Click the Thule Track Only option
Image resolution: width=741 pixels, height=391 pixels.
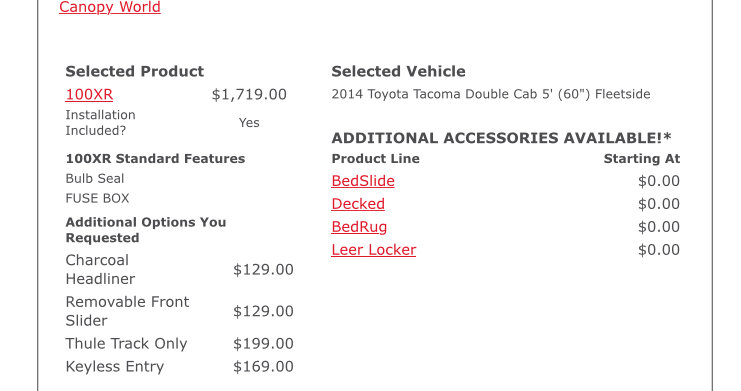[x=126, y=344]
